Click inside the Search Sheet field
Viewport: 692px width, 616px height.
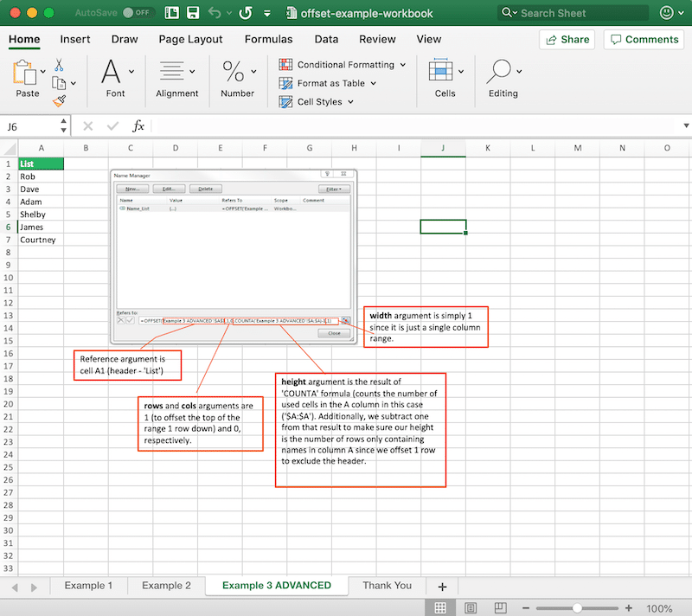(571, 13)
